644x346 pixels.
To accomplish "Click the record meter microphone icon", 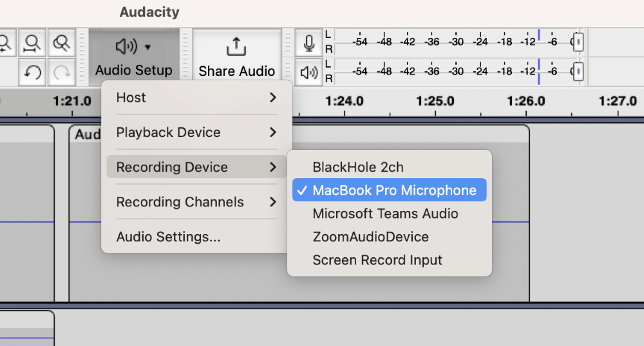I will (309, 43).
